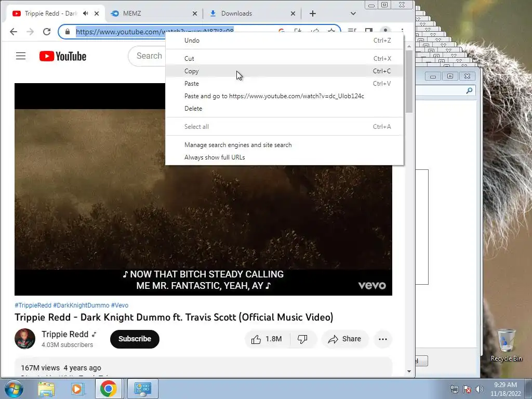Choose Cut from the context menu

[x=284, y=59]
